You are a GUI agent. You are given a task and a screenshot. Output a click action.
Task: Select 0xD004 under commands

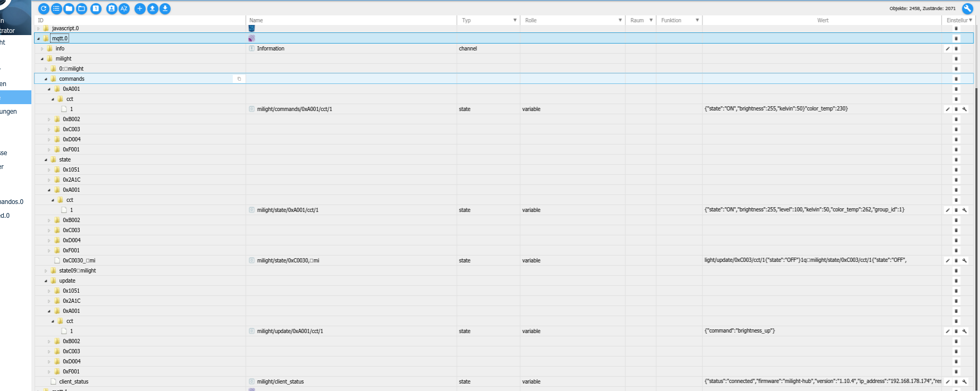click(x=72, y=140)
